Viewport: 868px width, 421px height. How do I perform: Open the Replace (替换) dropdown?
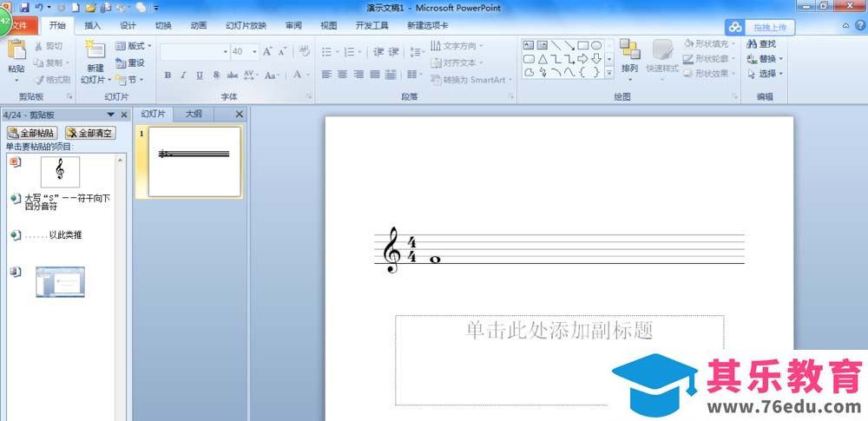pyautogui.click(x=765, y=59)
